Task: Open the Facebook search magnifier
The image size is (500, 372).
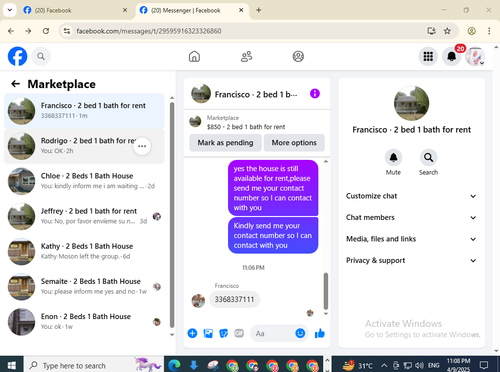Action: tap(41, 56)
